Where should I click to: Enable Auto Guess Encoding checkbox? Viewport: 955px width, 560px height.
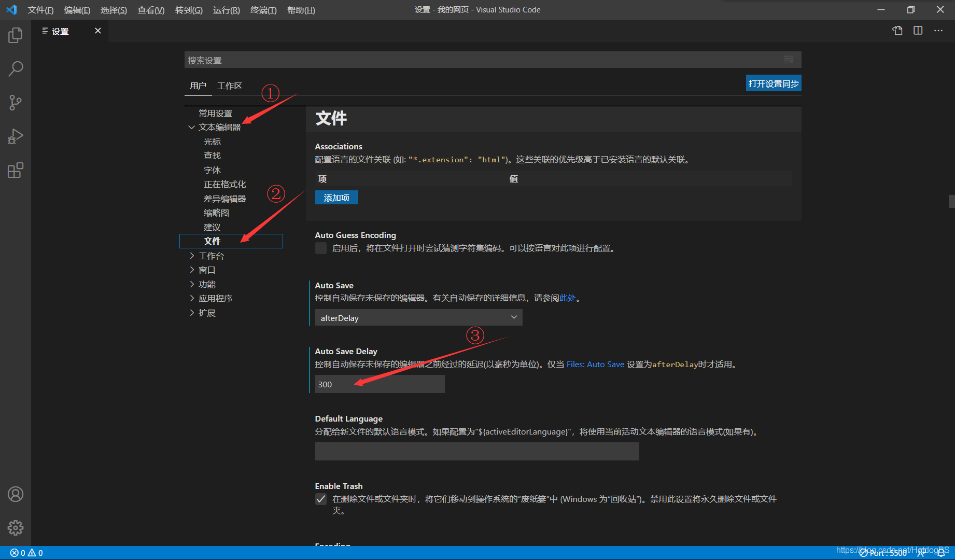tap(321, 248)
